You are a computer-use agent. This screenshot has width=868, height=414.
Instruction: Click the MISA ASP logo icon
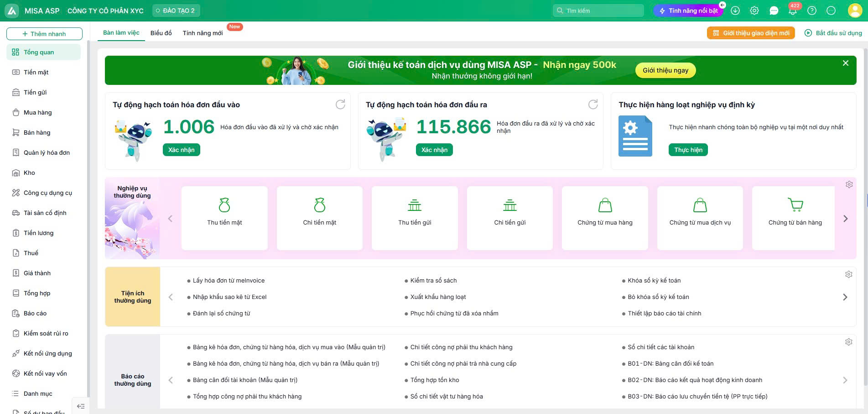[x=12, y=10]
